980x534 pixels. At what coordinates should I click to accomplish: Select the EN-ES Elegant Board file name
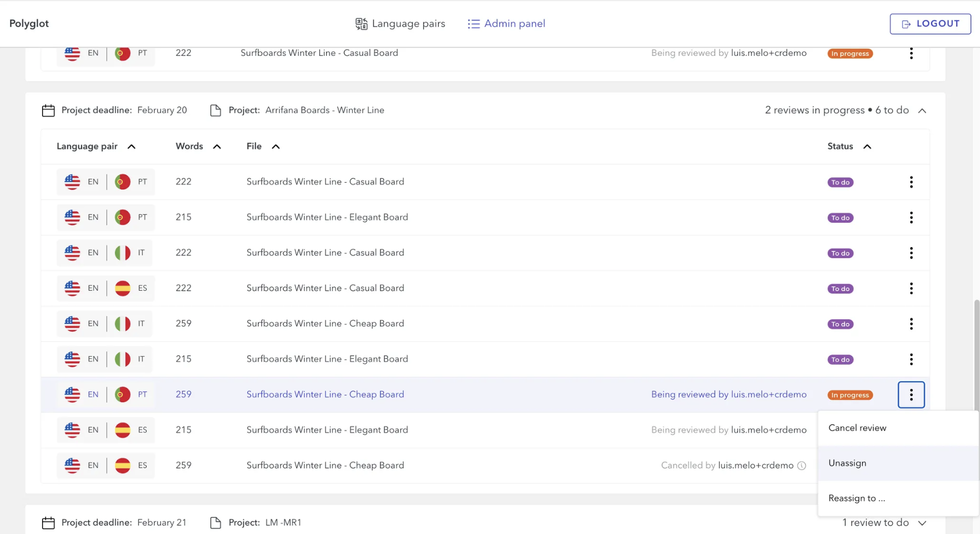(x=327, y=430)
